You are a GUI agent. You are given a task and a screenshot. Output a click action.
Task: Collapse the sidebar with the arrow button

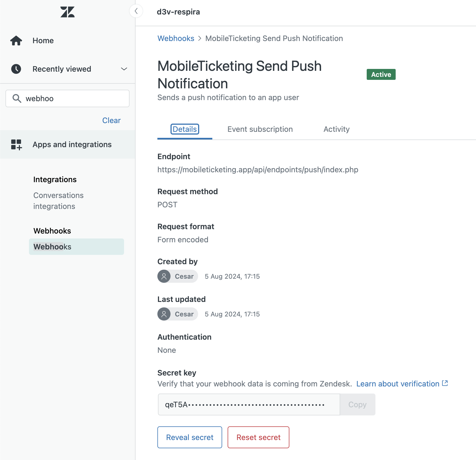coord(136,11)
